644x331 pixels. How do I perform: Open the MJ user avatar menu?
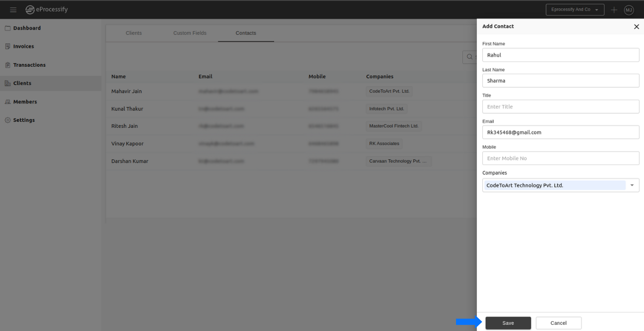629,10
